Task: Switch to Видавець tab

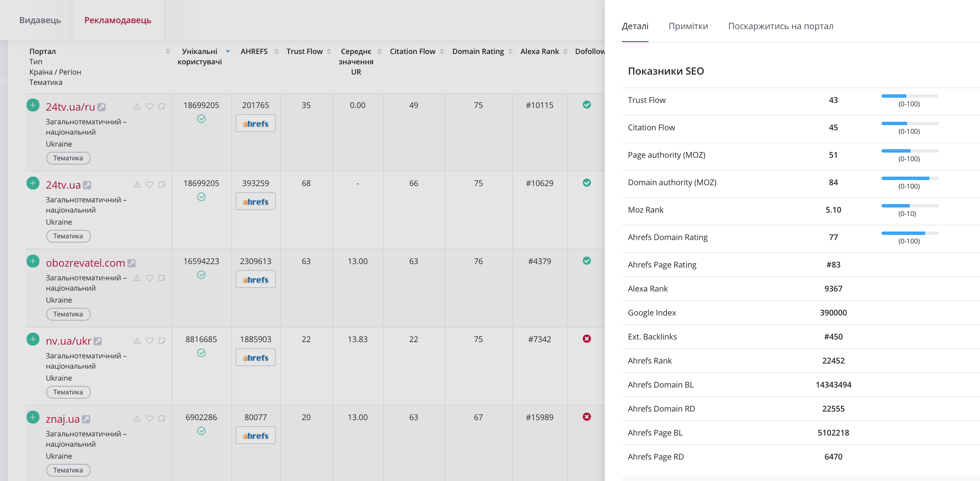Action: (x=40, y=20)
